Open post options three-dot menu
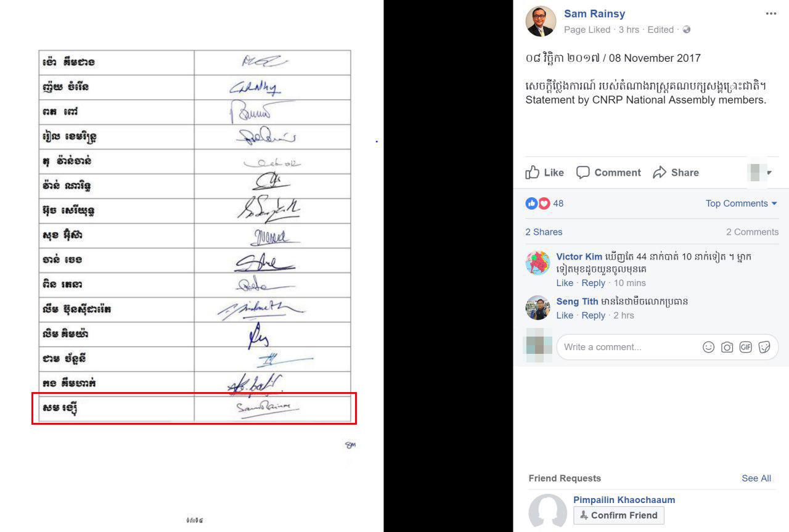789x532 pixels. click(x=771, y=14)
